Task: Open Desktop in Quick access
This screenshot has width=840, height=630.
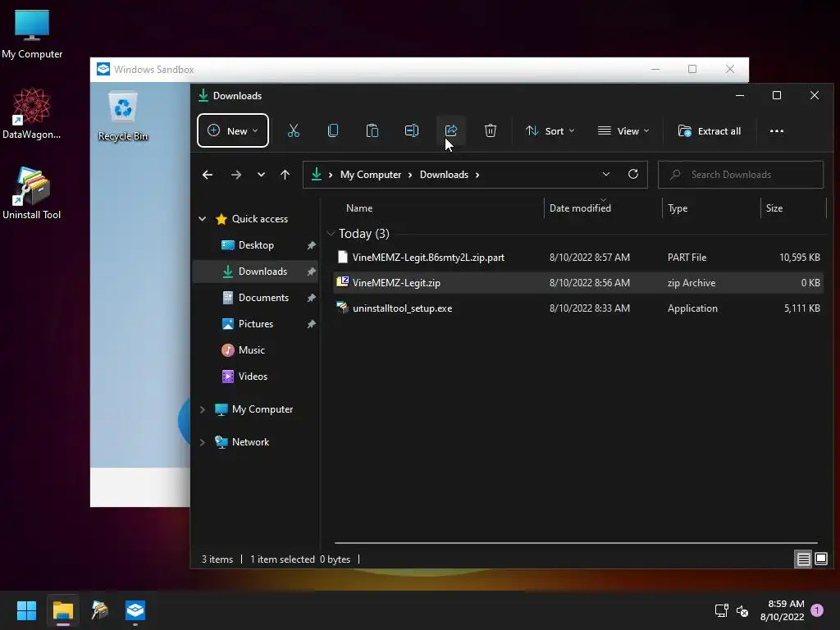Action: click(x=256, y=245)
